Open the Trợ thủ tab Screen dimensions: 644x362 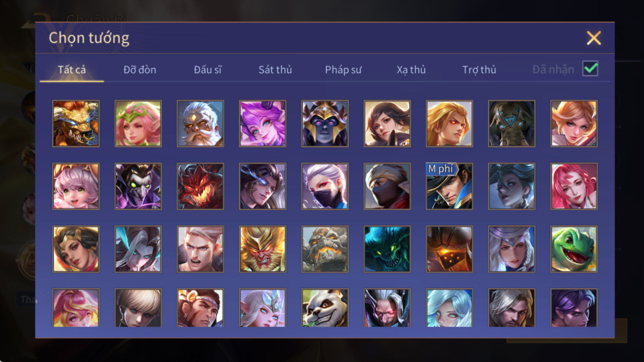click(479, 70)
